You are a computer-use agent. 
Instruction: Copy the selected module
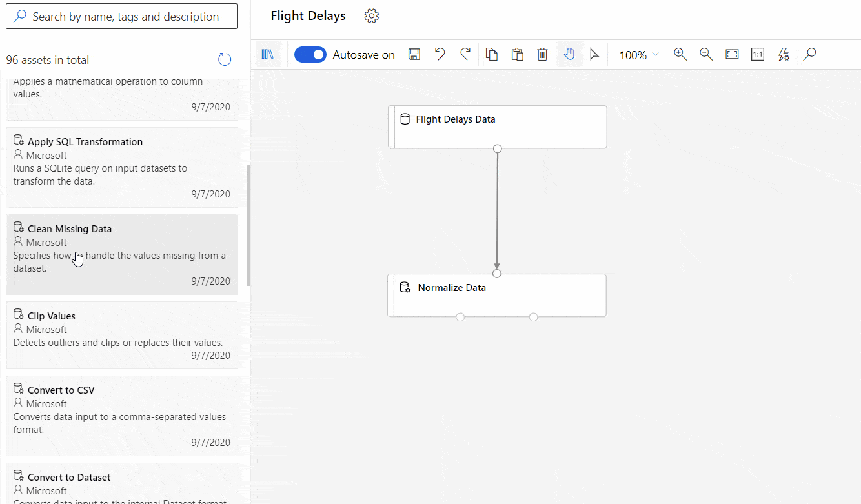point(491,54)
